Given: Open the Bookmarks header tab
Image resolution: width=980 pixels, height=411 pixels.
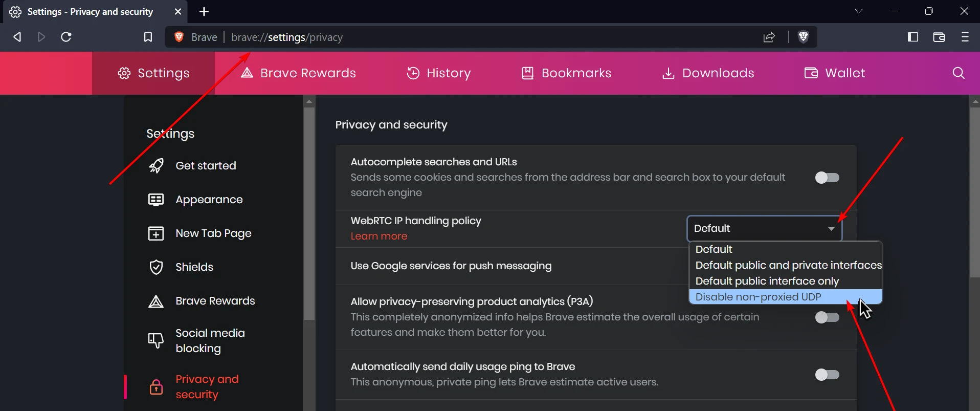Looking at the screenshot, I should [x=566, y=73].
